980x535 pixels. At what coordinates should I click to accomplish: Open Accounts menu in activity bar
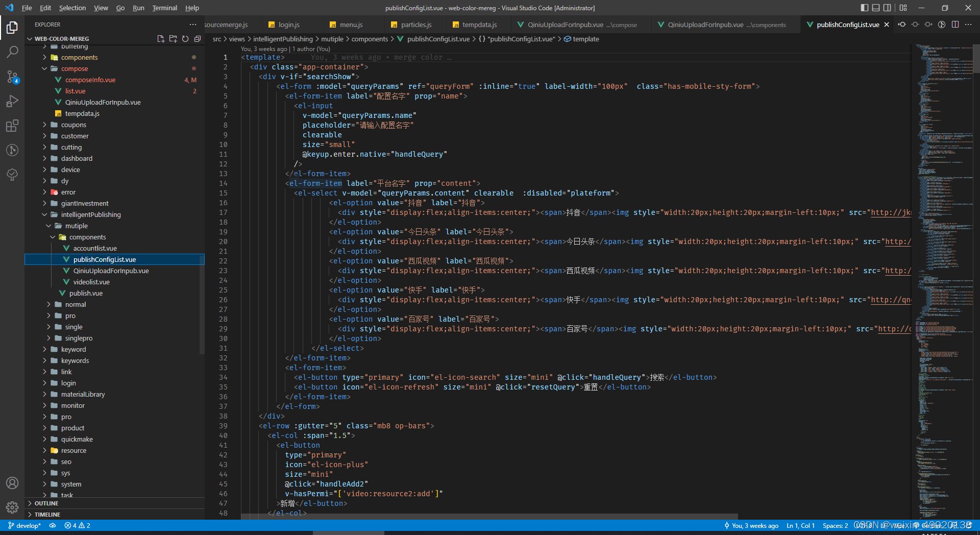[12, 483]
